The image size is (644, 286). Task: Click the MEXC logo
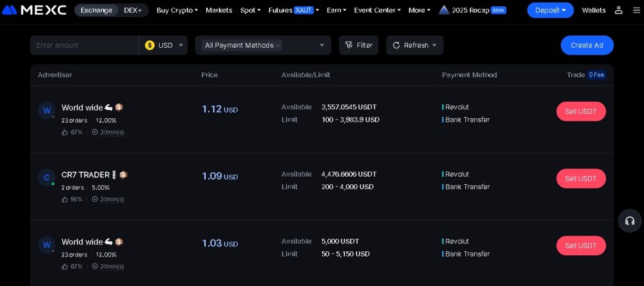(x=34, y=10)
